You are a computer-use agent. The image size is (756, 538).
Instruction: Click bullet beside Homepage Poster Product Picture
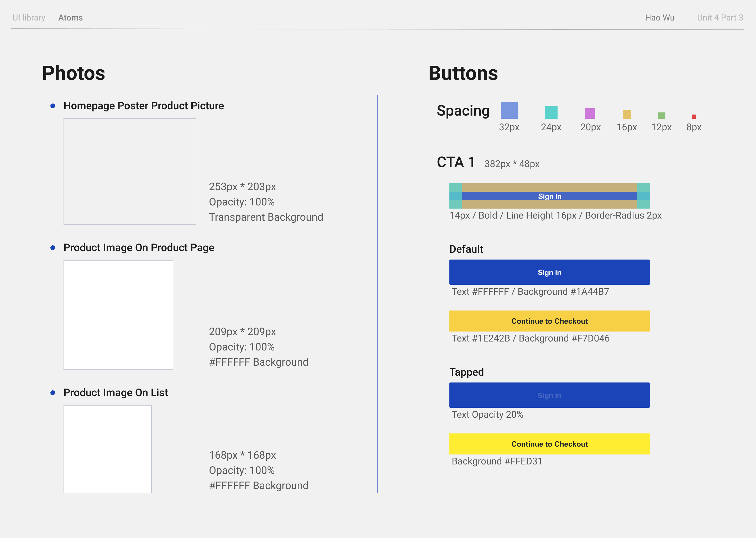[x=52, y=106]
